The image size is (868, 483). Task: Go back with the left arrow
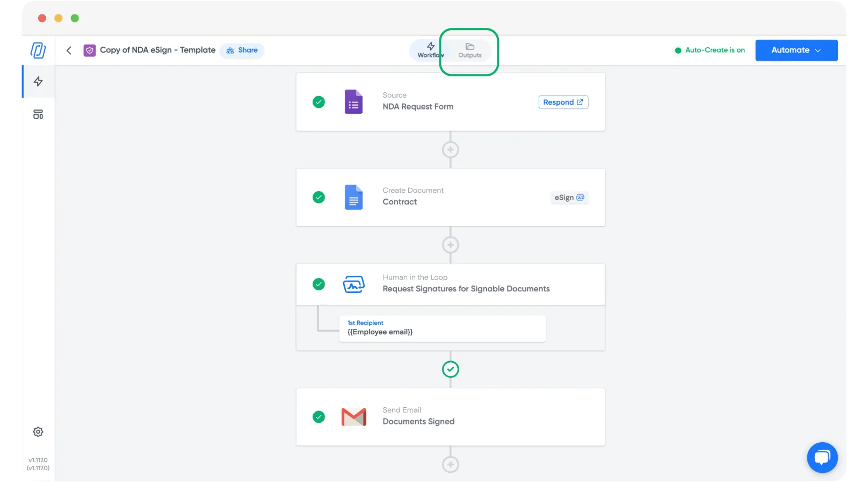69,50
